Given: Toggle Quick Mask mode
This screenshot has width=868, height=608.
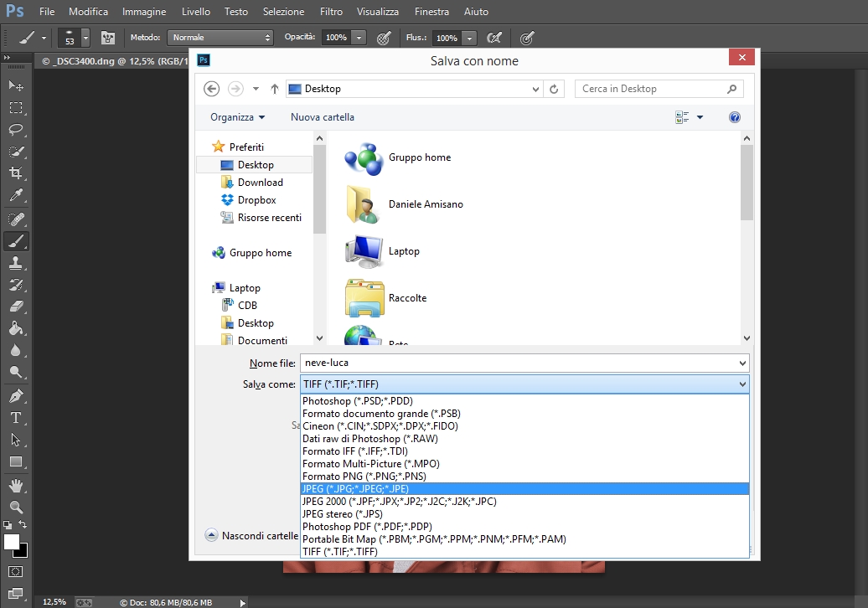Looking at the screenshot, I should (15, 571).
